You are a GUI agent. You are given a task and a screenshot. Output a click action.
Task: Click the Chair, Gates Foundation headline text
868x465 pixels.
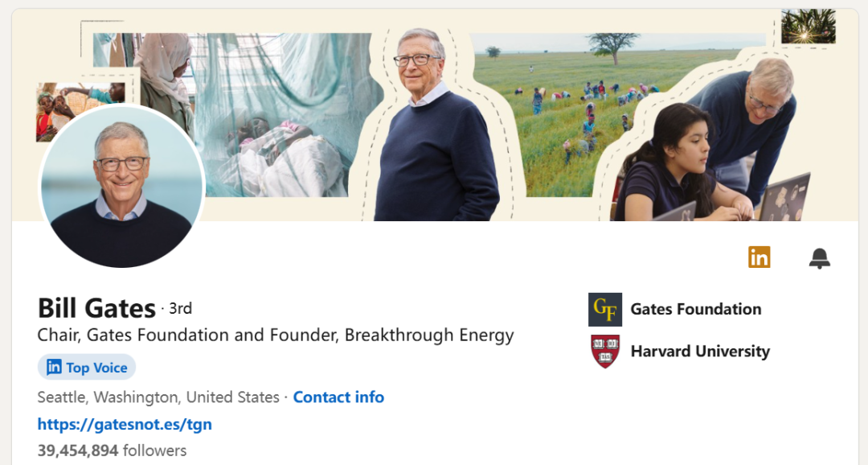click(x=276, y=335)
